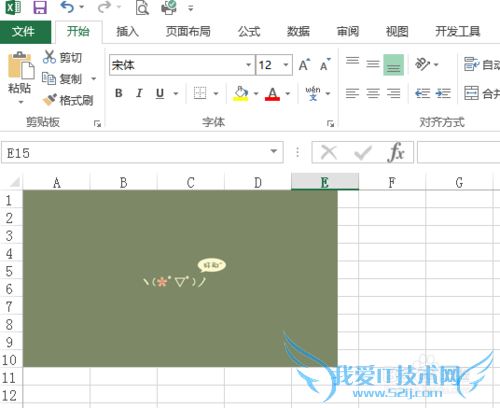Open the undo history dropdown arrow
500x408 pixels.
click(x=82, y=7)
